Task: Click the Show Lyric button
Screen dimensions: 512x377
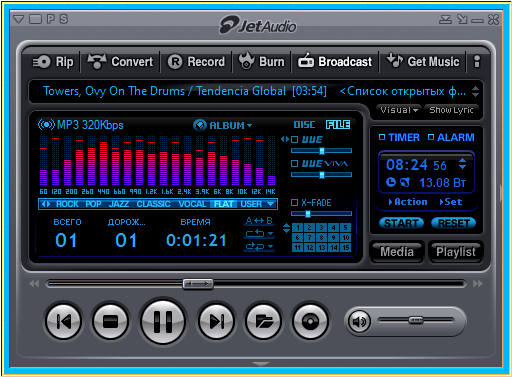Action: 451,110
